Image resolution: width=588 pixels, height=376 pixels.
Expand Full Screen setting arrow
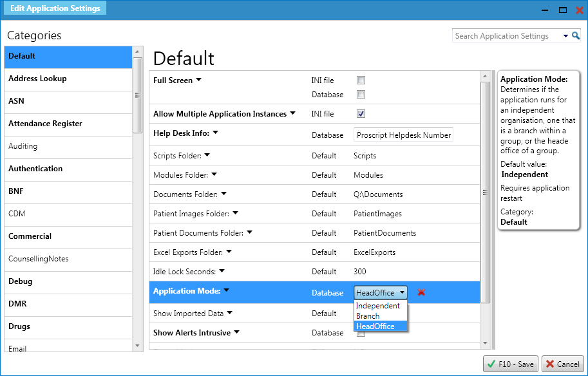[x=199, y=80]
